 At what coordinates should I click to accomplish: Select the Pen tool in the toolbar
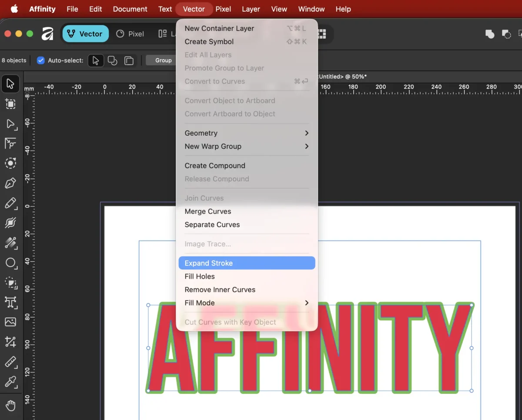pyautogui.click(x=10, y=183)
